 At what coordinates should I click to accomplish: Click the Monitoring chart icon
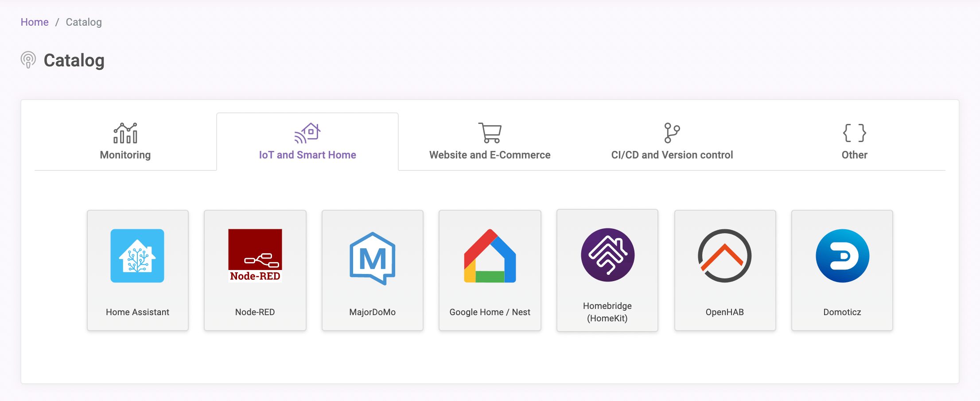[x=125, y=133]
